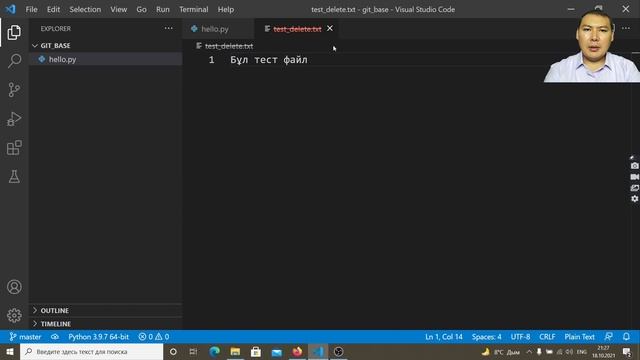Open the Testing flask view
This screenshot has width=640, height=360.
click(x=14, y=177)
